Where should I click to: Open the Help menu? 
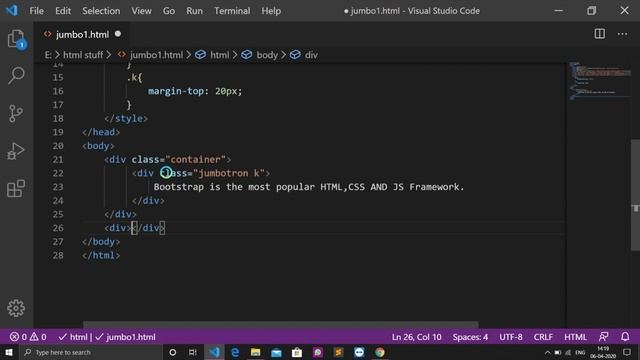tap(271, 11)
